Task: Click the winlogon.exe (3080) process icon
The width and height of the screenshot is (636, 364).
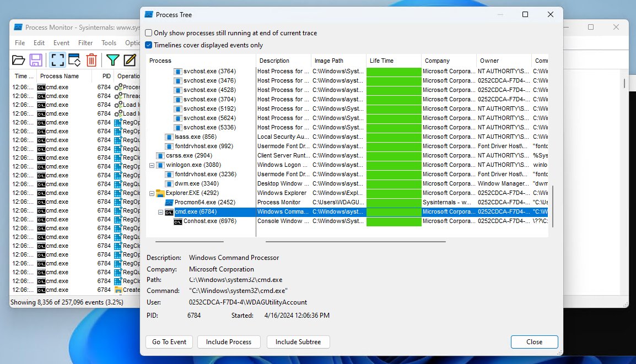Action: point(160,165)
